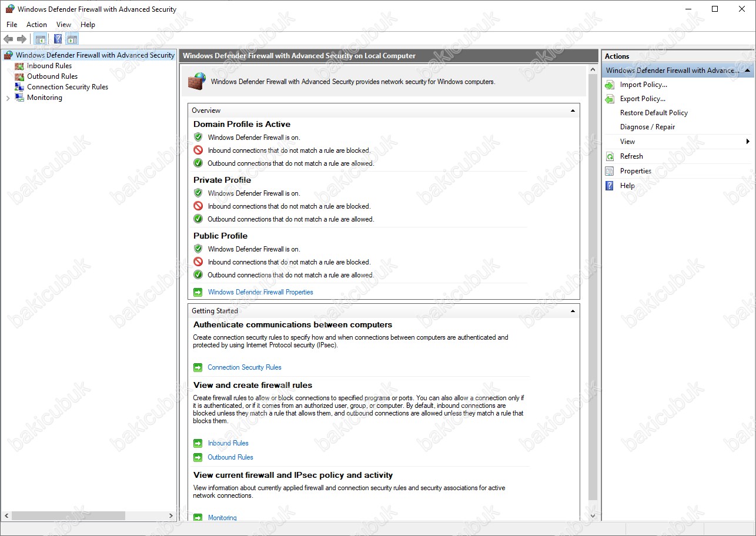Click Public Profile outbound allowed green icon
The image size is (756, 536).
[198, 275]
